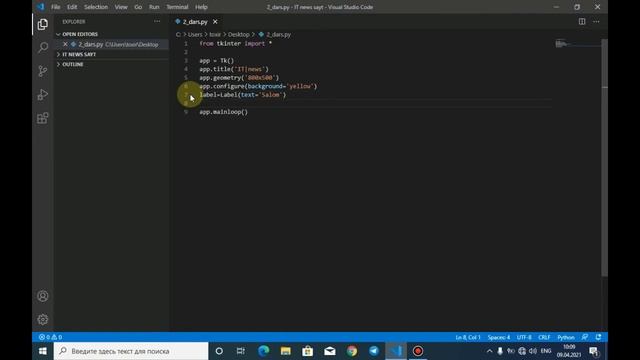
Task: Open the Run menu
Action: coord(154,7)
